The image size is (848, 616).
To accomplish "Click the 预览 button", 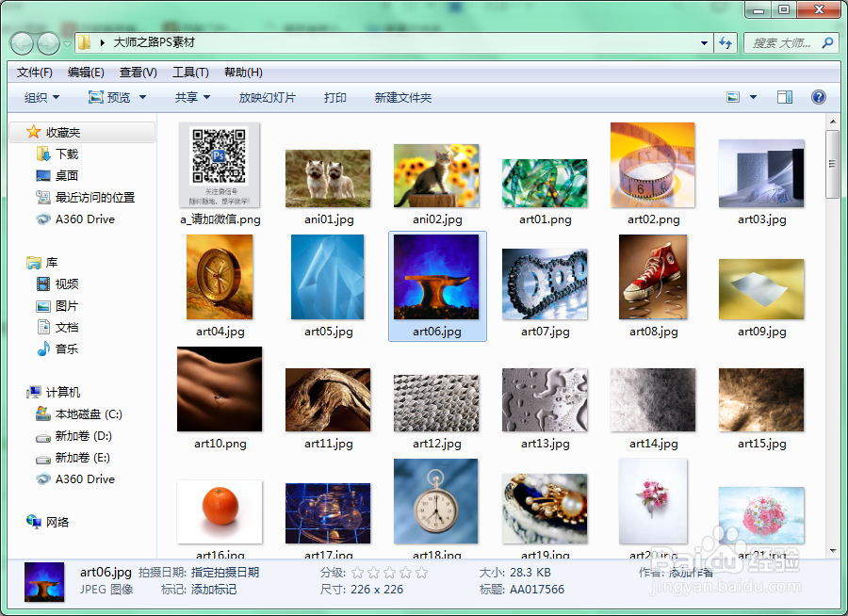I will click(x=110, y=97).
